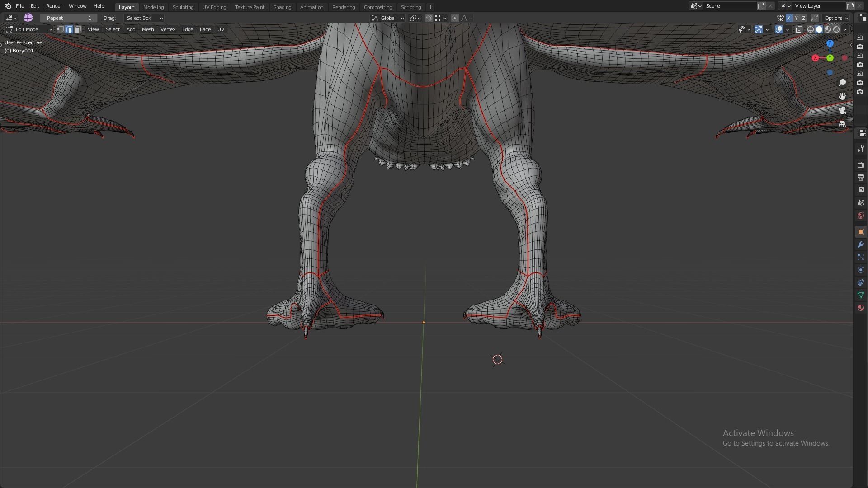Click the active tool settings icon above the Tool tab
This screenshot has width=868, height=488.
tap(862, 133)
